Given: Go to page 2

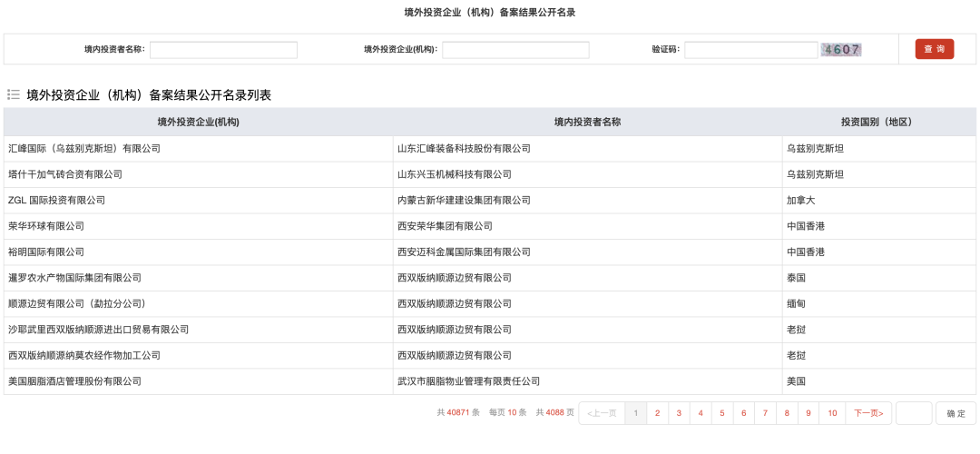Looking at the screenshot, I should click(x=658, y=413).
